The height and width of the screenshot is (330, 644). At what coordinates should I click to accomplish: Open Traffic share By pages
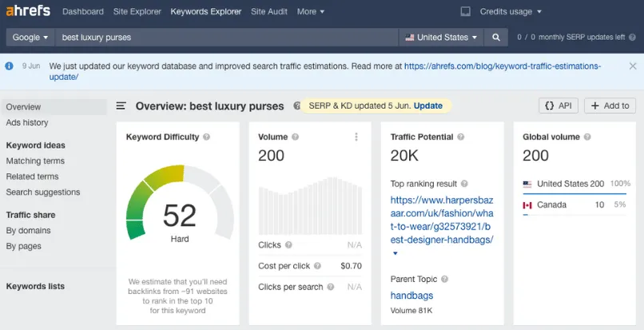pos(24,246)
